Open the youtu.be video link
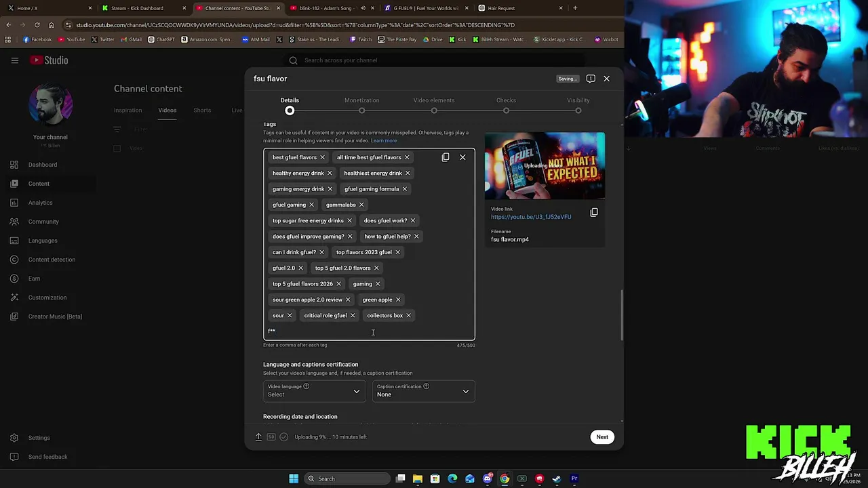Image resolution: width=868 pixels, height=488 pixels. point(531,217)
